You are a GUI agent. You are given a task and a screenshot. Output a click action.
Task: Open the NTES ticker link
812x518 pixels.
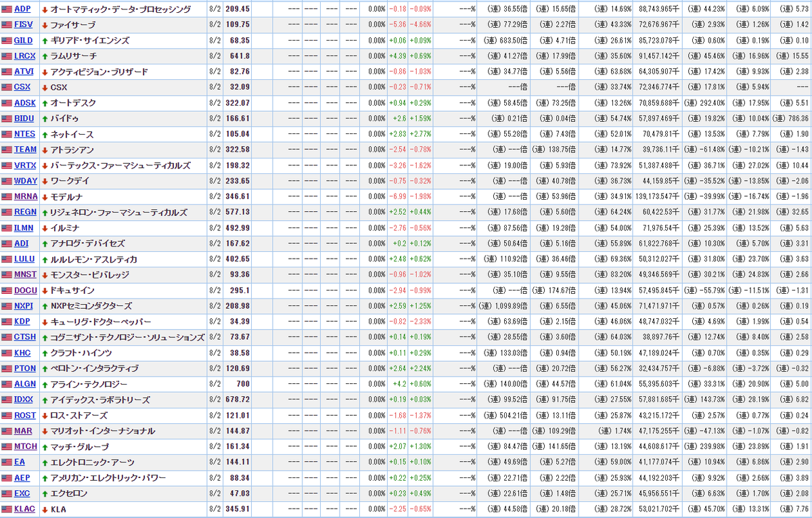point(24,134)
